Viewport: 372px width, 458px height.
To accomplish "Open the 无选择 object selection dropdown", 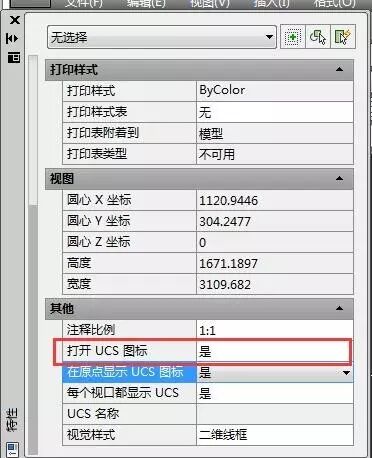I will [162, 37].
